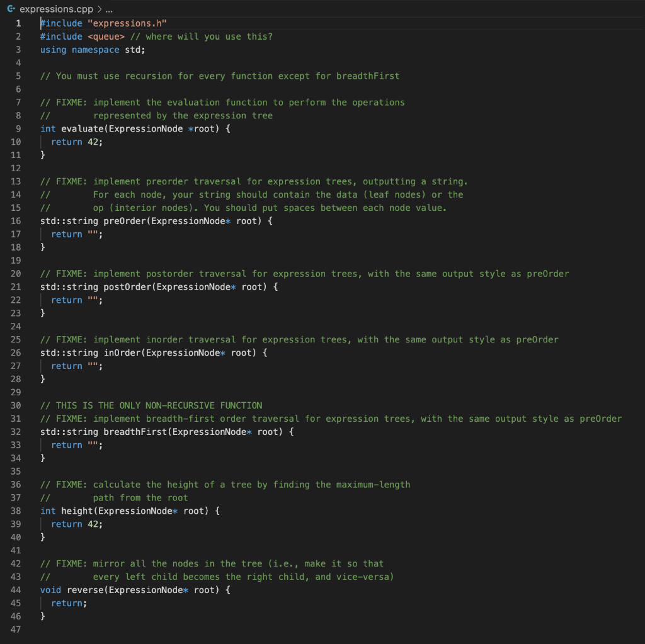Image resolution: width=645 pixels, height=644 pixels.
Task: Click line number 32 beside breadthFirst
Action: [16, 432]
